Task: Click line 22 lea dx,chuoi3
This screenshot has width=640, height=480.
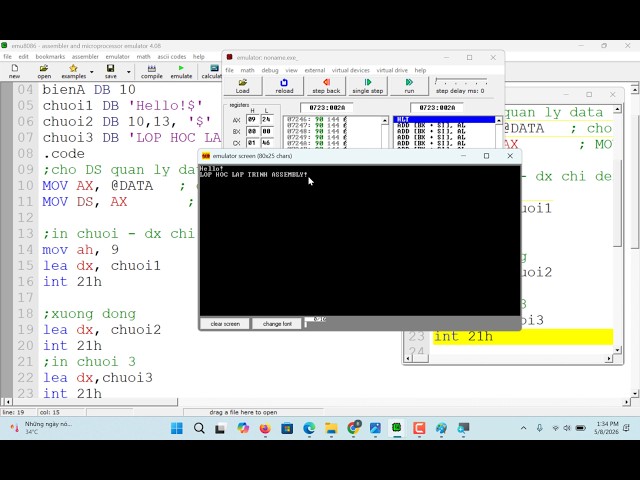Action: [x=98, y=378]
